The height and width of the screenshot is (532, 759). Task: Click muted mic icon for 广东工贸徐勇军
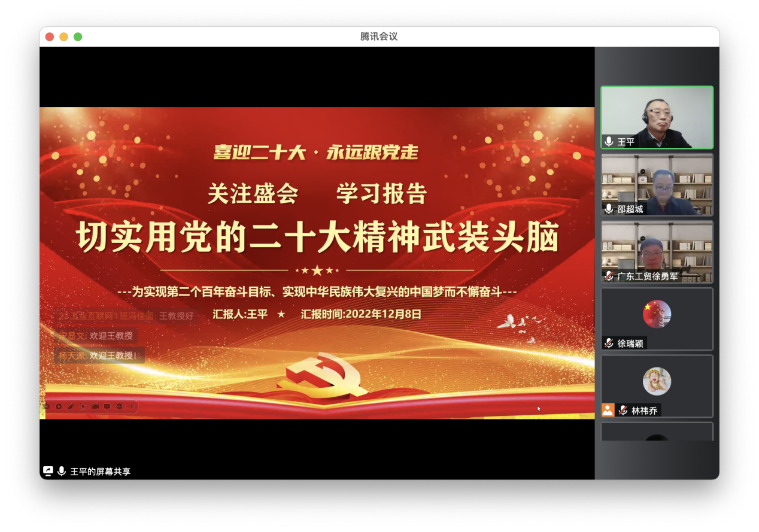pyautogui.click(x=609, y=276)
